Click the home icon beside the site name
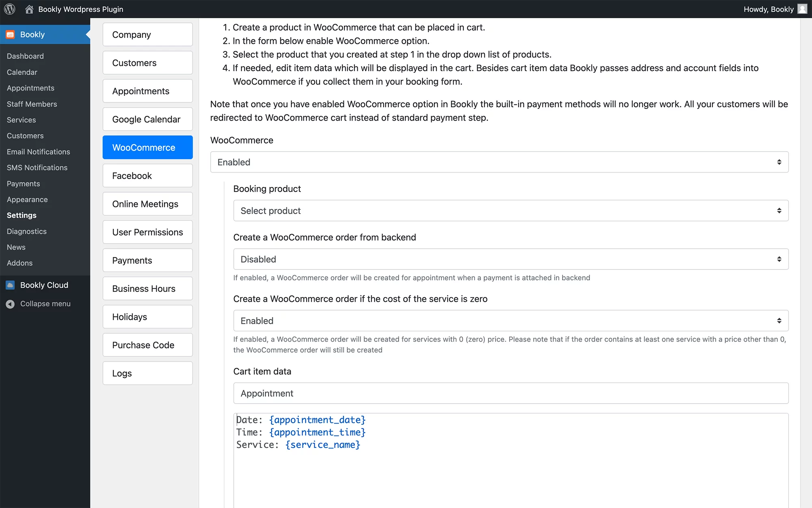 click(29, 9)
